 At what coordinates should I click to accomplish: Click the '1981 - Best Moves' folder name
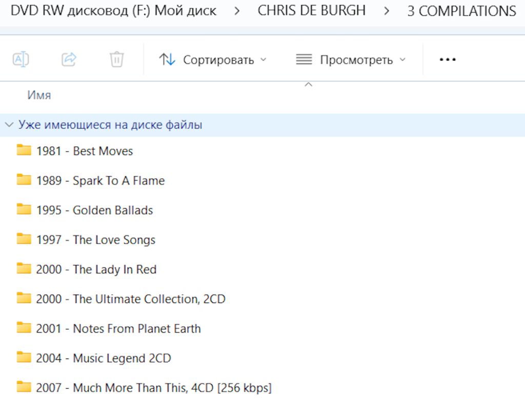(85, 151)
